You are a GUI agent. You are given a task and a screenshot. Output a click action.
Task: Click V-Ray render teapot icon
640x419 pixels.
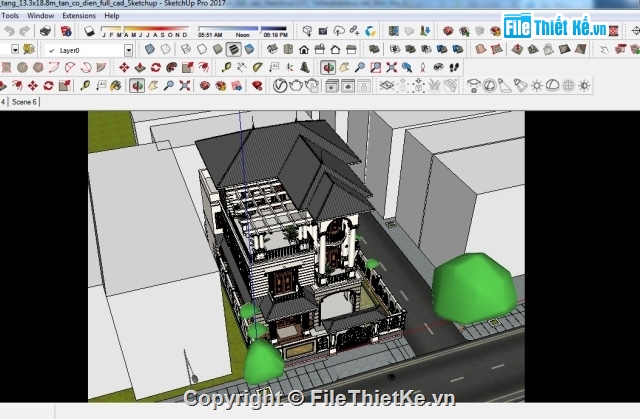(296, 86)
